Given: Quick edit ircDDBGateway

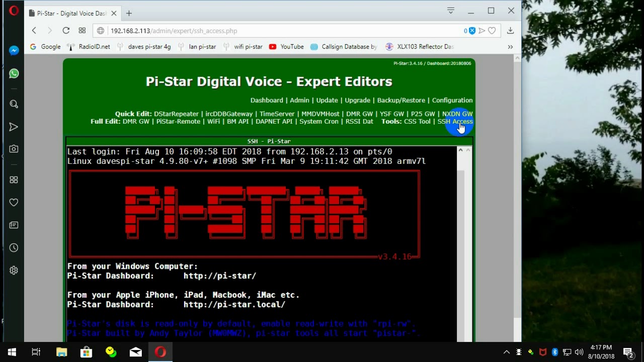Looking at the screenshot, I should 229,114.
